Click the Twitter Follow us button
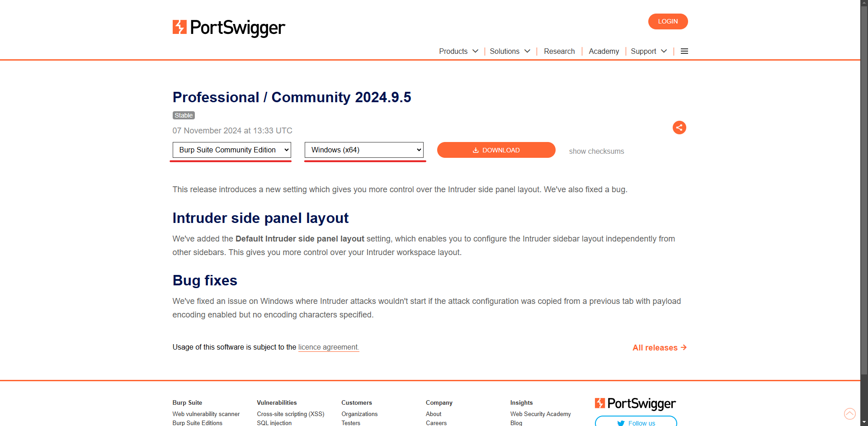Viewport: 868px width, 426px height. [x=636, y=421]
